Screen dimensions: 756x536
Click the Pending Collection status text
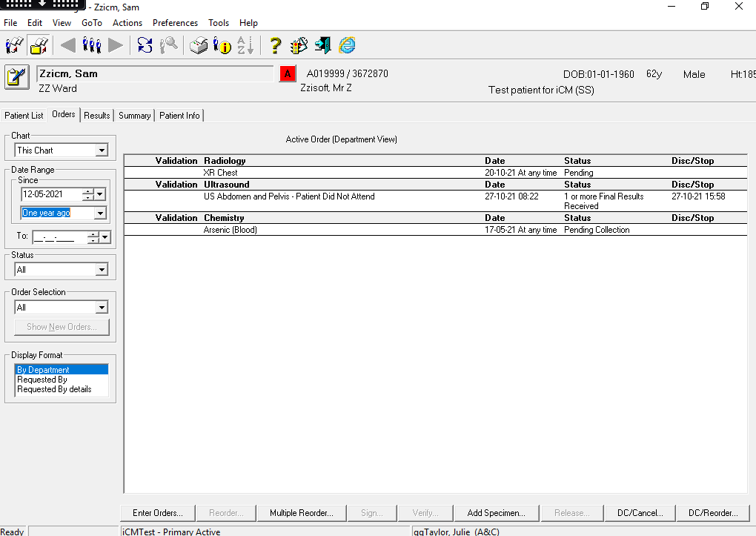(597, 230)
